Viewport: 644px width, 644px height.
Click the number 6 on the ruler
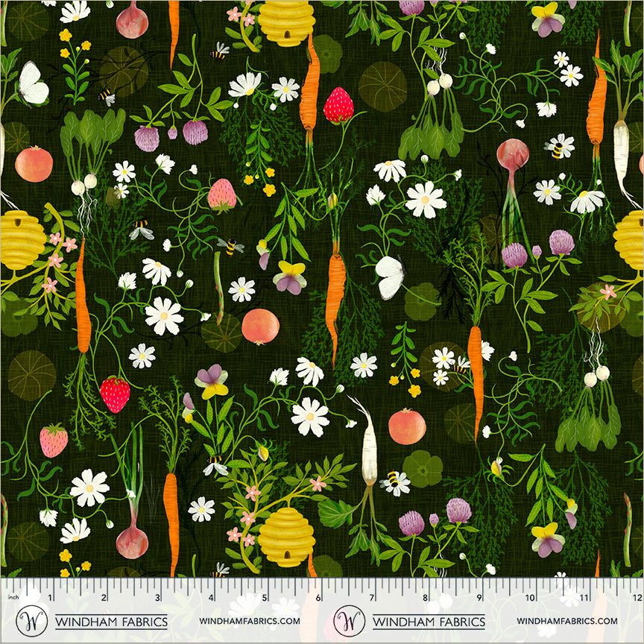click(x=318, y=597)
